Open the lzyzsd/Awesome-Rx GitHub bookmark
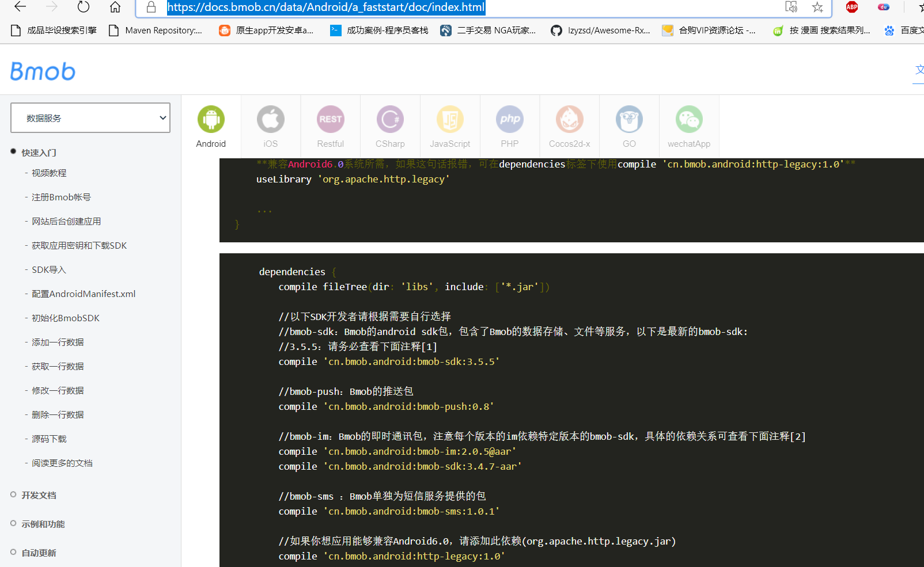 coord(601,31)
